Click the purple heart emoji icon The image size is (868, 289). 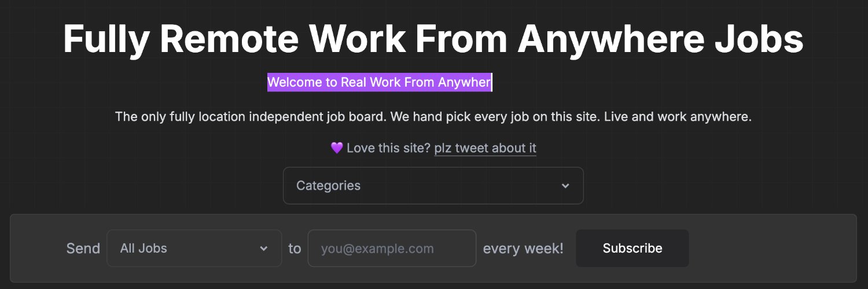pos(337,148)
